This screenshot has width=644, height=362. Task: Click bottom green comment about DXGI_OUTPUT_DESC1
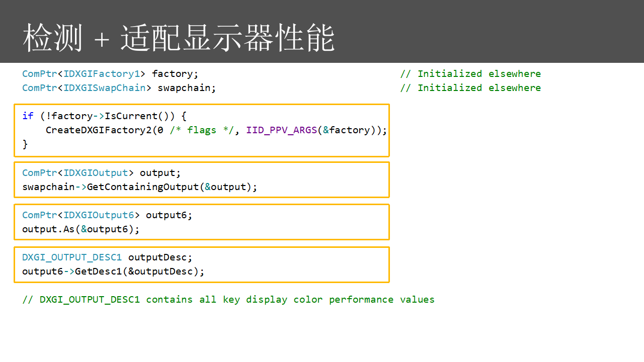228,300
